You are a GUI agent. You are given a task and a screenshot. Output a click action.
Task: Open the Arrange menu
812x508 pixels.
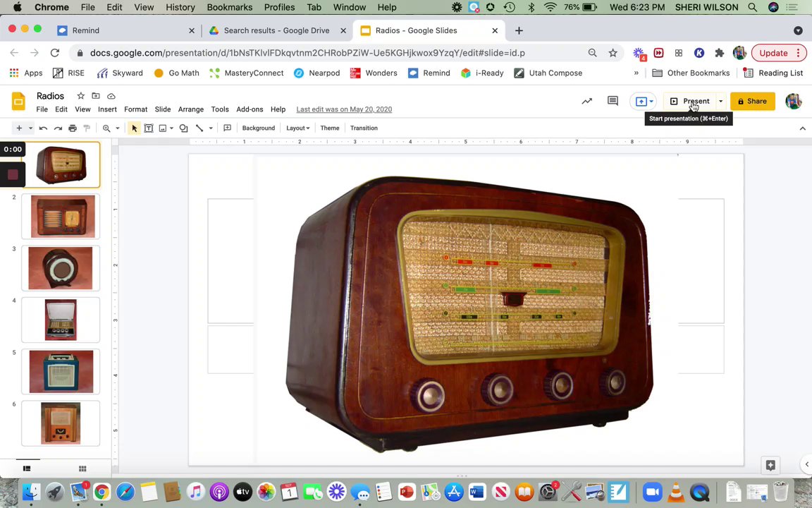(x=190, y=109)
